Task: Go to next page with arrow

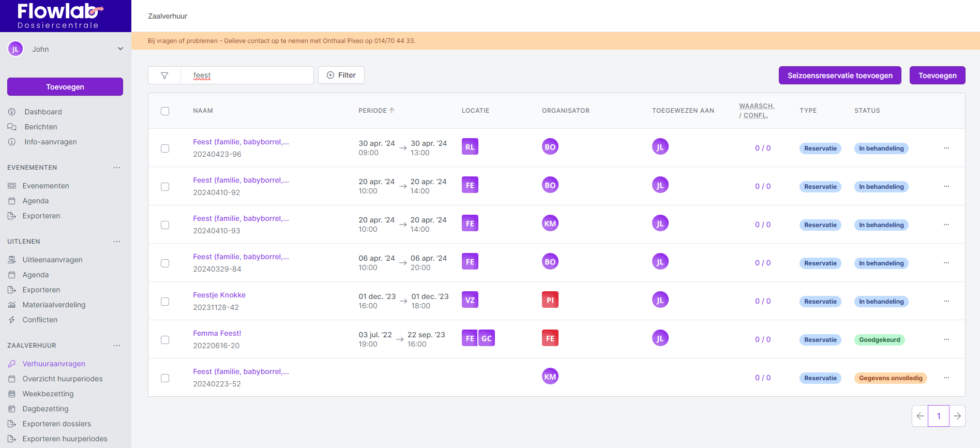Action: point(957,416)
